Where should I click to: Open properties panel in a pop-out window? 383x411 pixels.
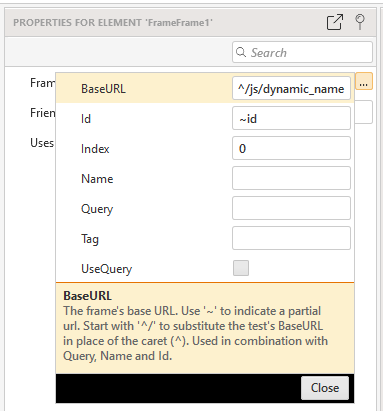335,22
